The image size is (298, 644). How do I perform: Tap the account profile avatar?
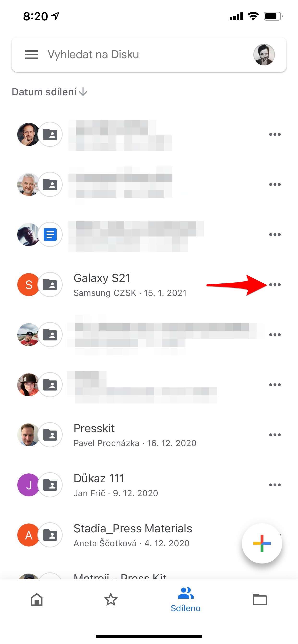(264, 54)
